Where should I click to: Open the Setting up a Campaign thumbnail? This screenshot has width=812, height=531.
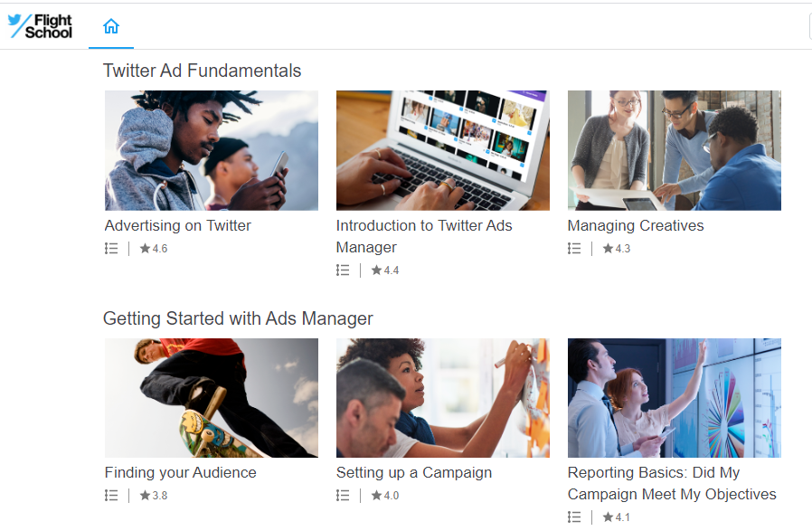coord(443,398)
